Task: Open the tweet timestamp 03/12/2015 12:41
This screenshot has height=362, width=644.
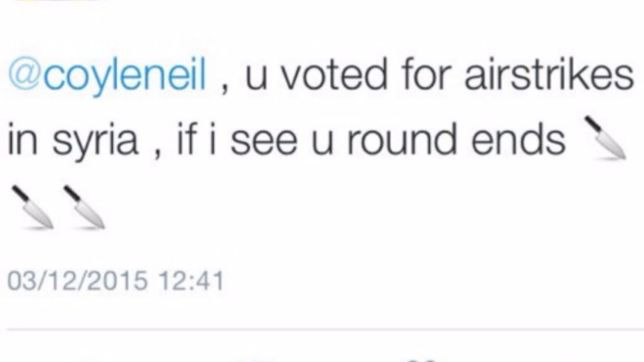Action: pos(115,281)
